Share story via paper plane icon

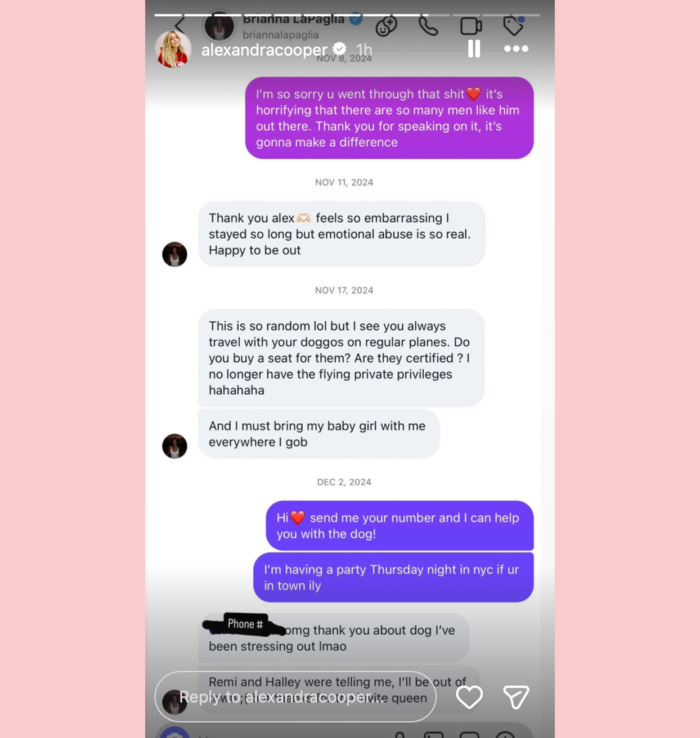pos(516,697)
